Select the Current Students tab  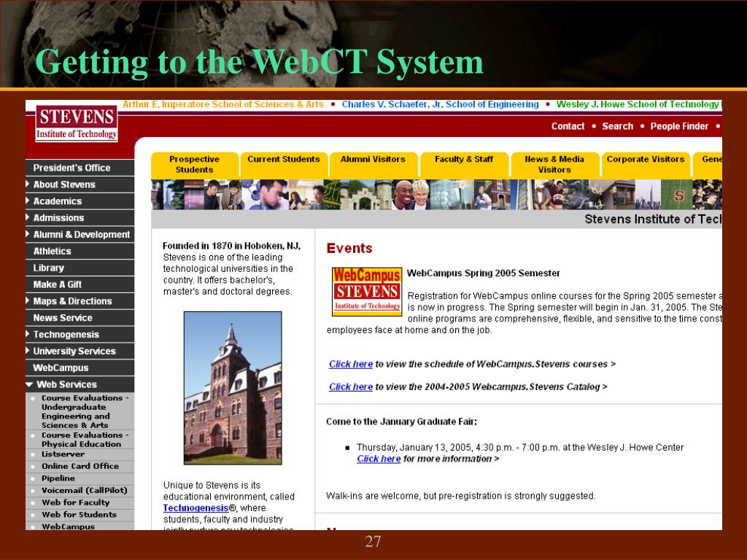(284, 164)
